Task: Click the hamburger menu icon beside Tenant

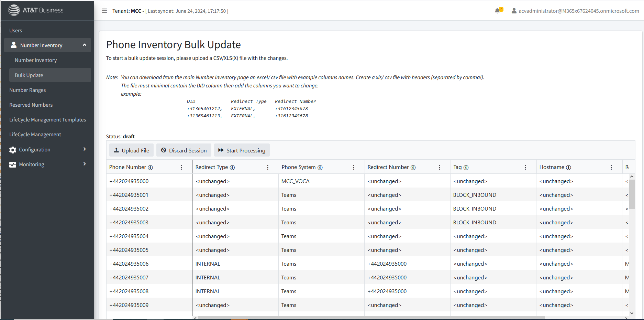Action: coord(104,11)
